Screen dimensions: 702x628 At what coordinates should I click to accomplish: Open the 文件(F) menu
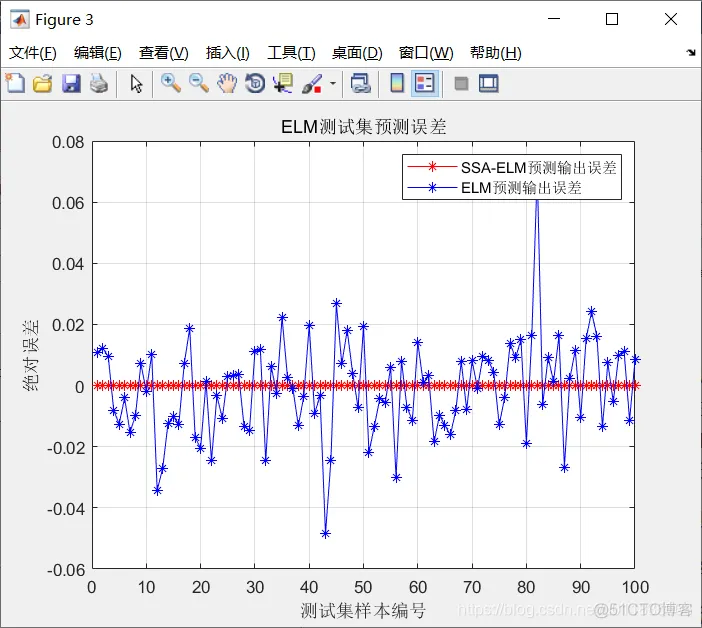pyautogui.click(x=33, y=53)
